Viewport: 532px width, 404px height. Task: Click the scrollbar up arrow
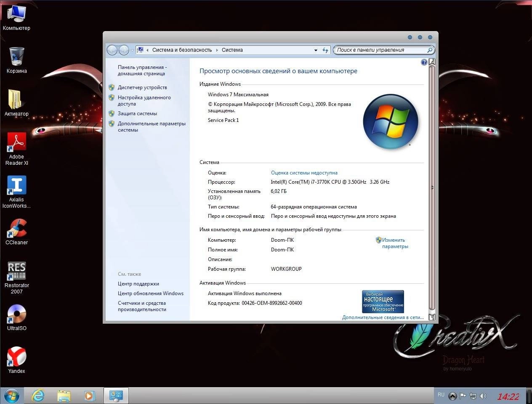(432, 62)
